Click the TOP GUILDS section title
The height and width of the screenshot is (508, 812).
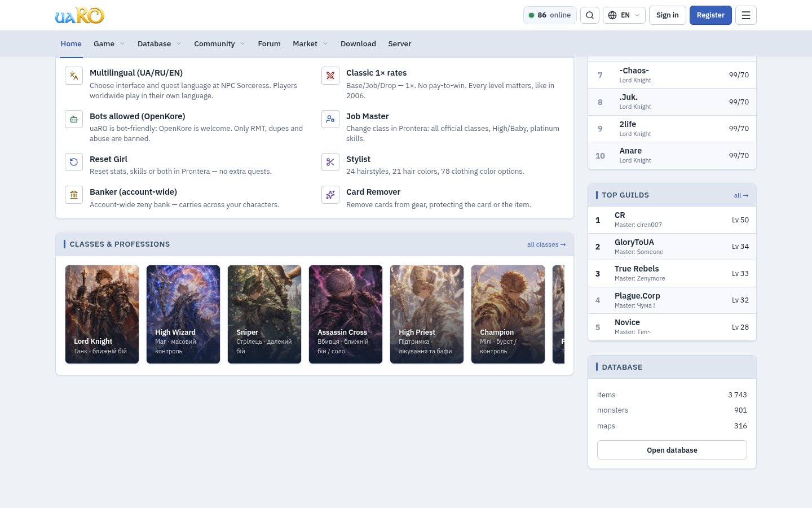click(625, 195)
